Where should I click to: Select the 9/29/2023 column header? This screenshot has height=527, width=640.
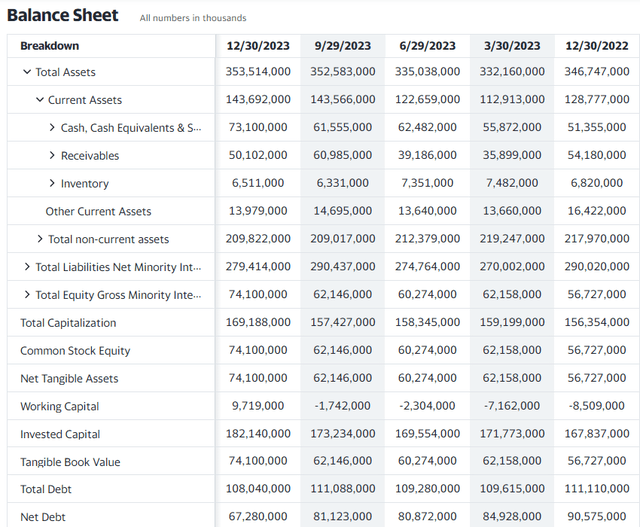[342, 46]
